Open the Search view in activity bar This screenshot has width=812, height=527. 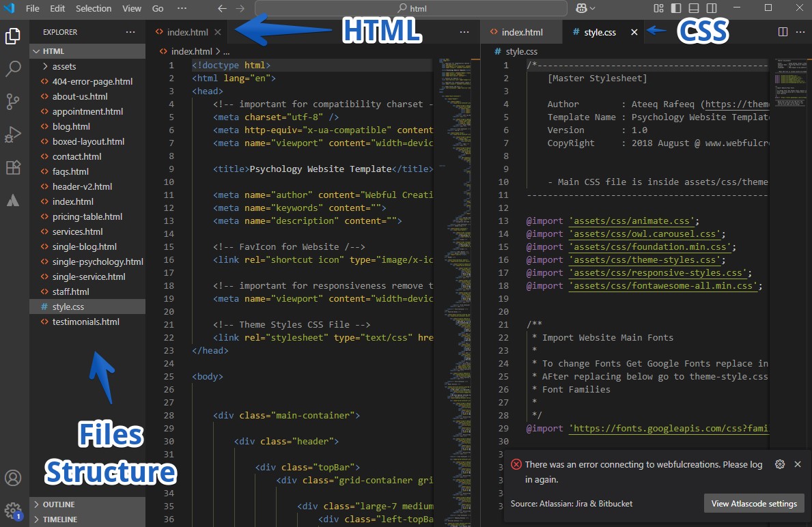(14, 69)
